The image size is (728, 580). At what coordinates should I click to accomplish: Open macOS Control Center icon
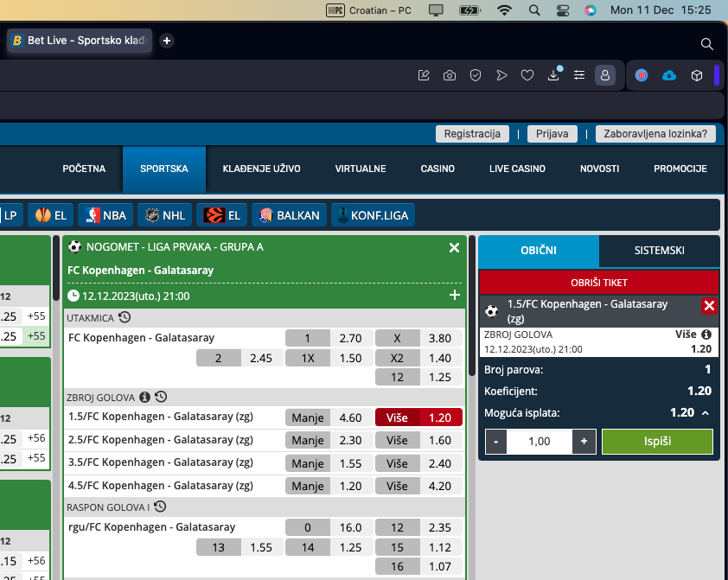click(563, 10)
